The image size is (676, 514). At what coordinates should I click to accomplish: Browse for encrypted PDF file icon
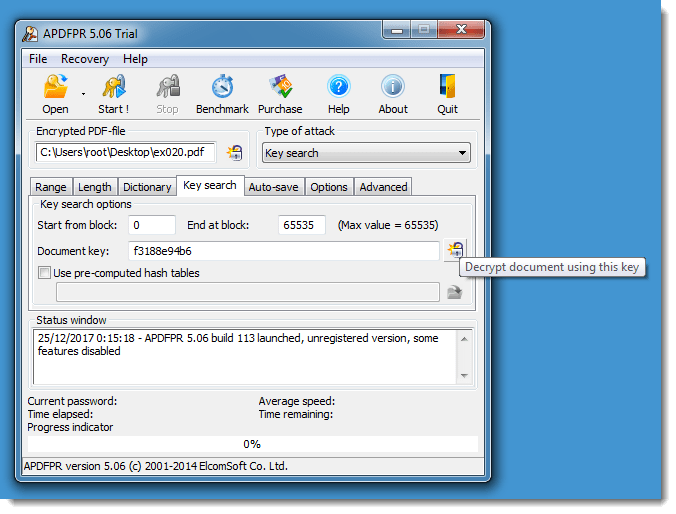(234, 153)
